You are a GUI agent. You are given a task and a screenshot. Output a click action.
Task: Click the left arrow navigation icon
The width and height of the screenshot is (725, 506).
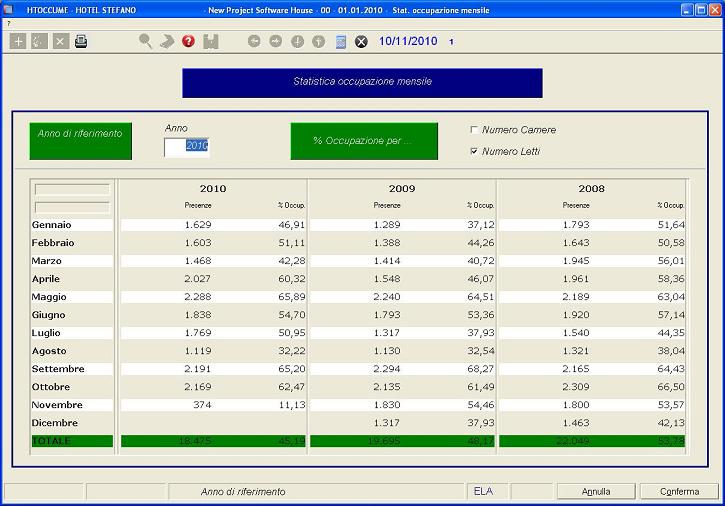coord(254,41)
